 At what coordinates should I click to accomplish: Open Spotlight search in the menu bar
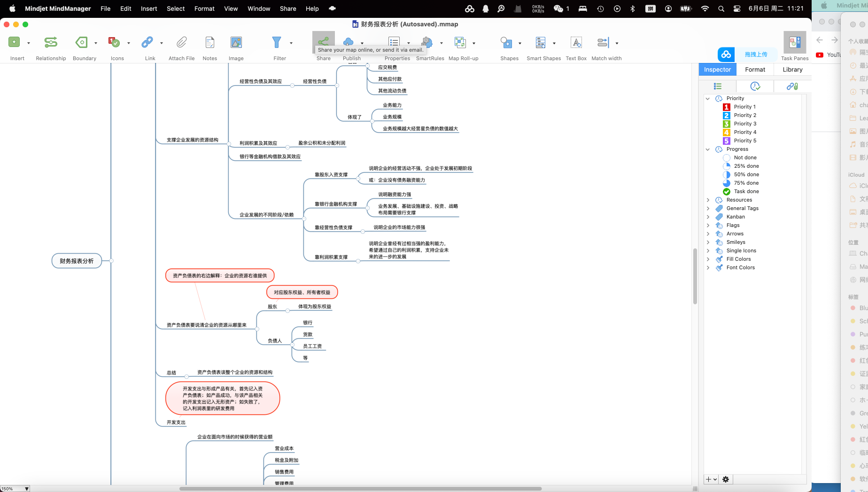click(x=721, y=8)
